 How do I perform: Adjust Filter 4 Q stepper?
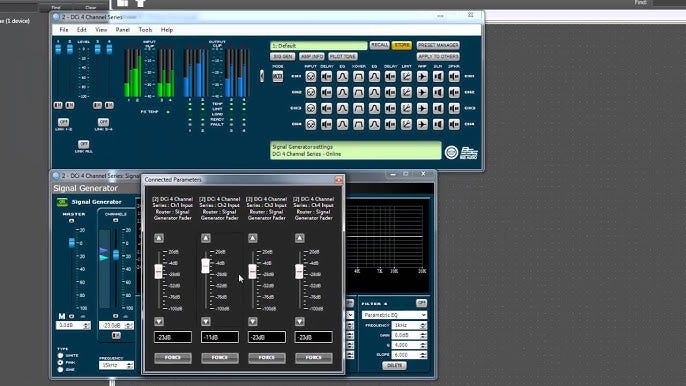423,345
